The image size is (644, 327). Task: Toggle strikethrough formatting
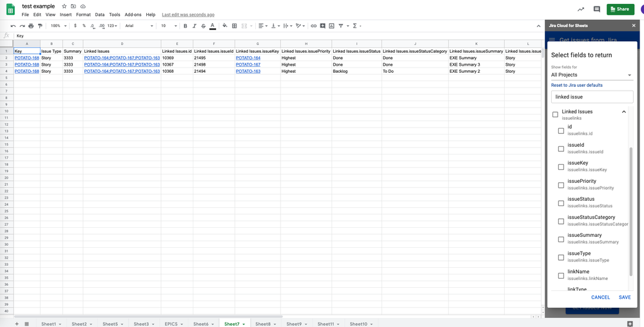203,26
